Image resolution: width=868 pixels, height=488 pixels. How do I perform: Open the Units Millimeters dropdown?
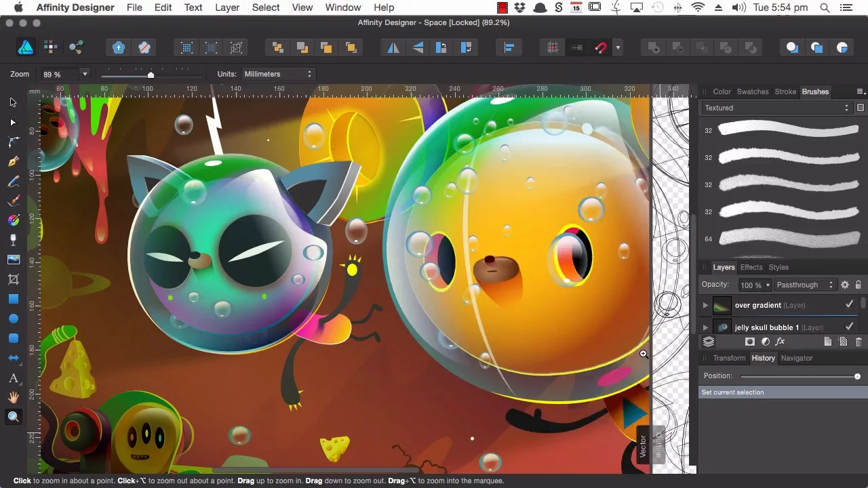277,74
